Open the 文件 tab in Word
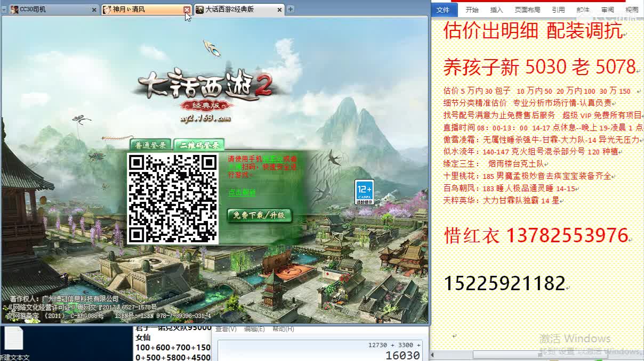Image resolution: width=644 pixels, height=361 pixels. tap(443, 10)
